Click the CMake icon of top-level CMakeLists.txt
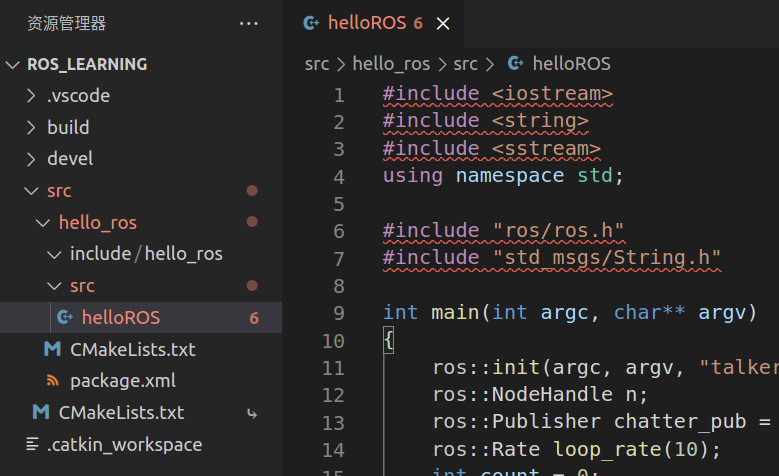This screenshot has width=779, height=476. (x=41, y=412)
